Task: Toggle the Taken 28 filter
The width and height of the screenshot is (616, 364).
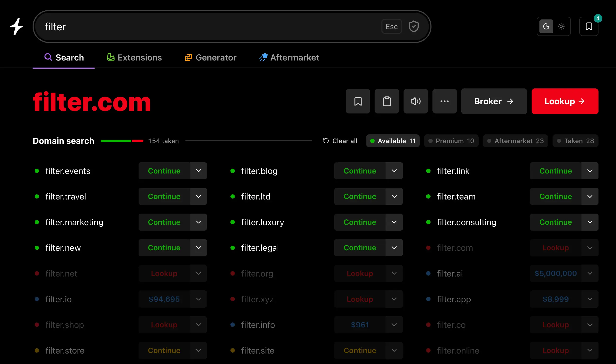Action: pos(575,141)
